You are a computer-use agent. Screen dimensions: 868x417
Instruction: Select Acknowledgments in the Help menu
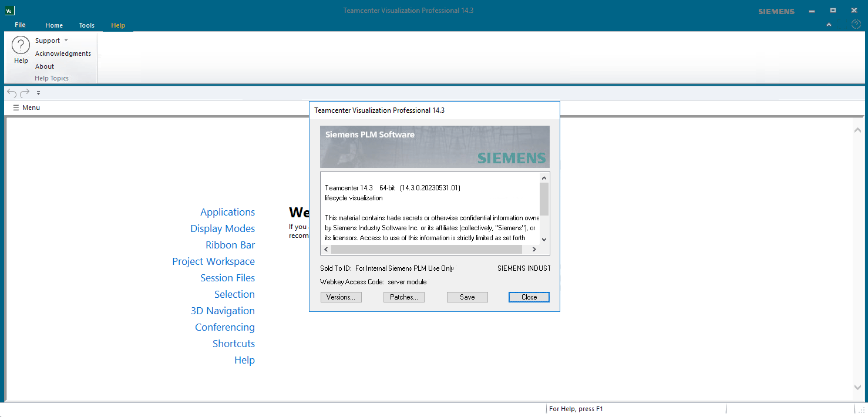[x=63, y=53]
